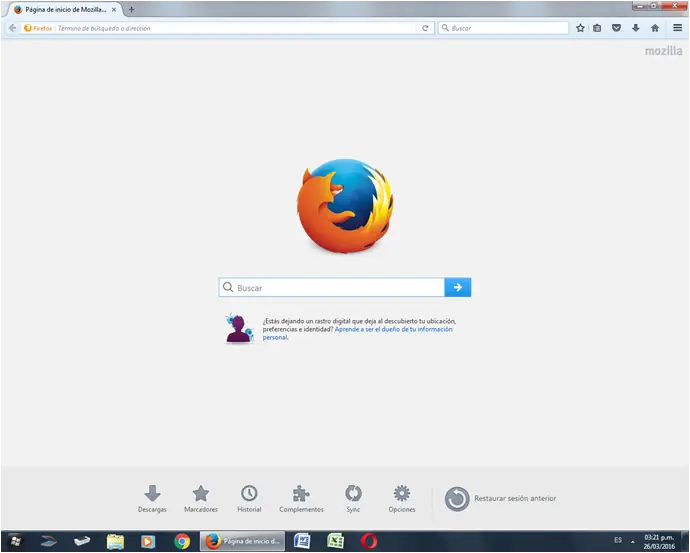Launch Opera browser from taskbar
This screenshot has height=553, width=690.
(369, 541)
